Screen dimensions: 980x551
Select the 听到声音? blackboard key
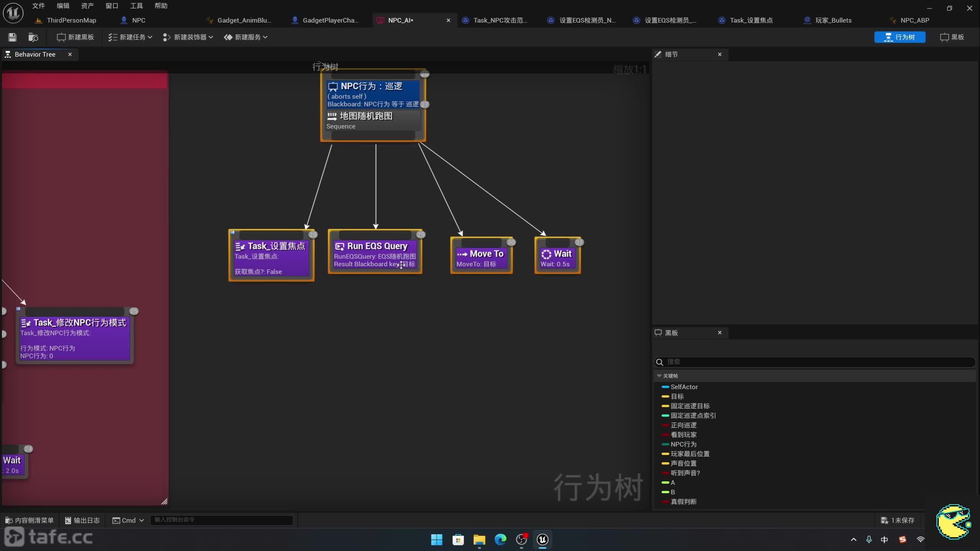[685, 473]
